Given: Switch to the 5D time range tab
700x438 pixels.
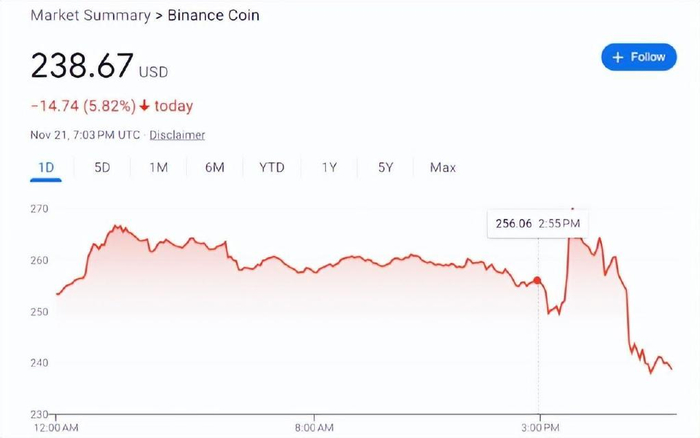Looking at the screenshot, I should click(102, 168).
